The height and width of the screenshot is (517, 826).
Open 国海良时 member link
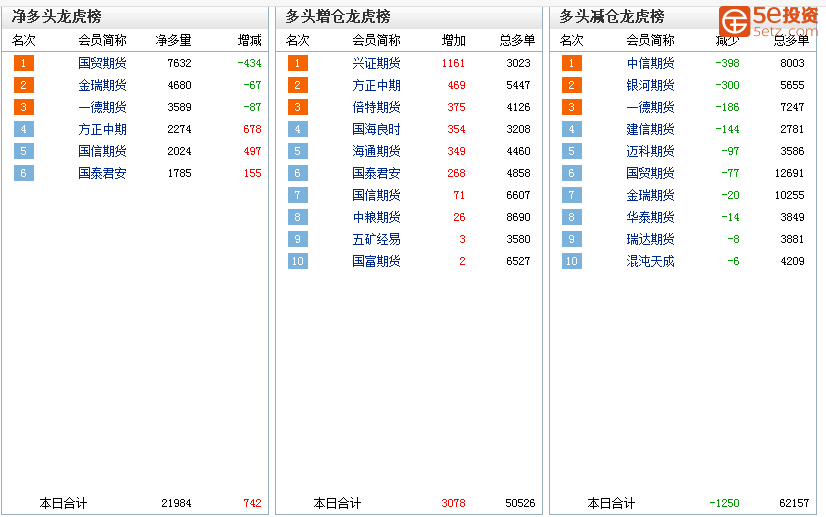pyautogui.click(x=376, y=129)
